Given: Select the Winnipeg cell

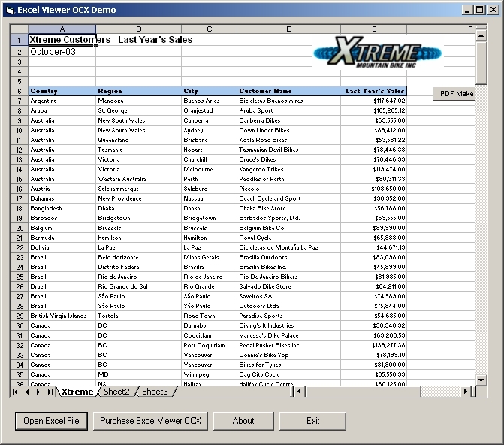Looking at the screenshot, I should 210,374.
